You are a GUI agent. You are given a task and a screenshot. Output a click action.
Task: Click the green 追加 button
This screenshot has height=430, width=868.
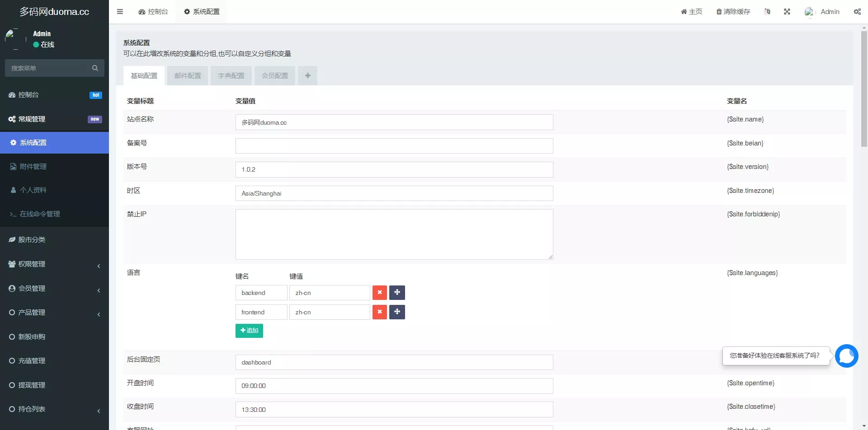click(x=249, y=331)
